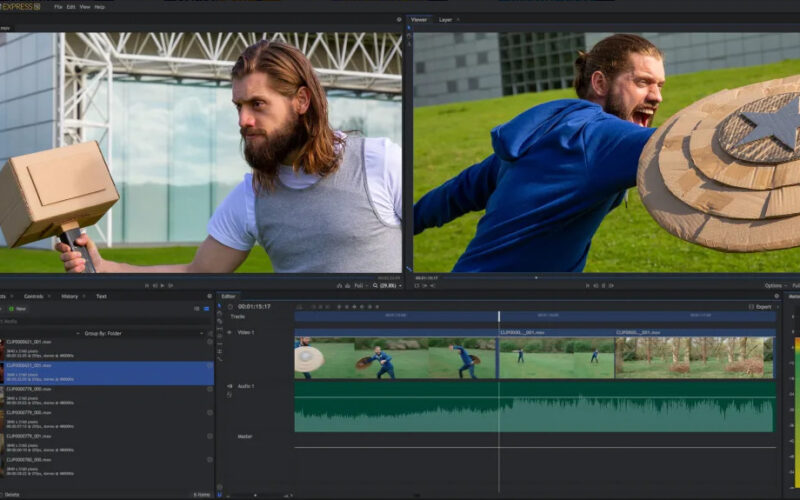
Task: Step back one frame in Viewer
Action: pyautogui.click(x=595, y=286)
